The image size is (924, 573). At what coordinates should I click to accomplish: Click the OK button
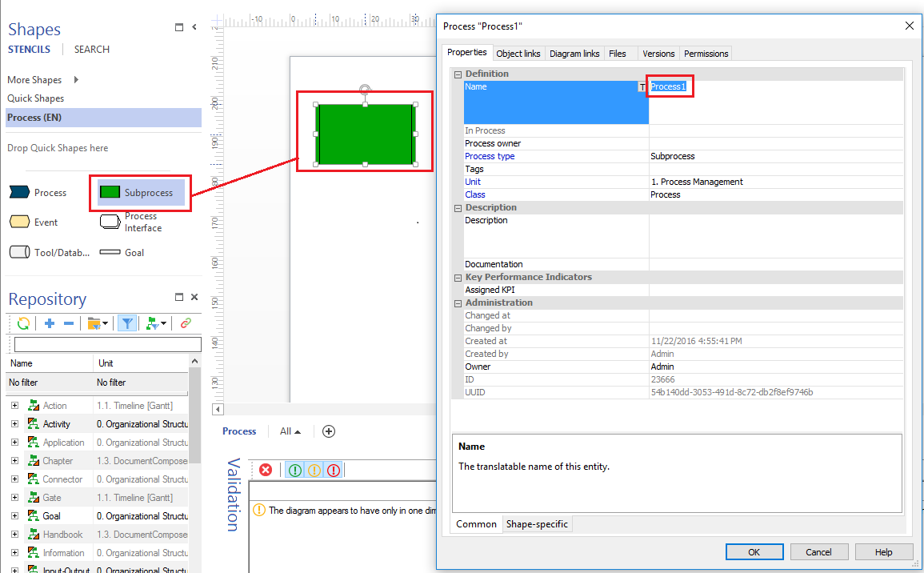pos(754,552)
